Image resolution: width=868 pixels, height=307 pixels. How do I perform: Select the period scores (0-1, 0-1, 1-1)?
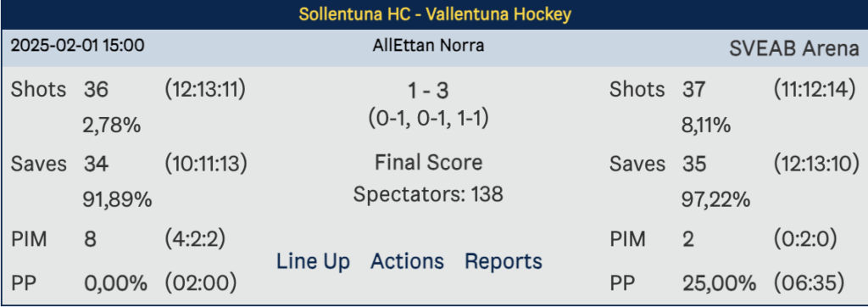click(x=428, y=118)
